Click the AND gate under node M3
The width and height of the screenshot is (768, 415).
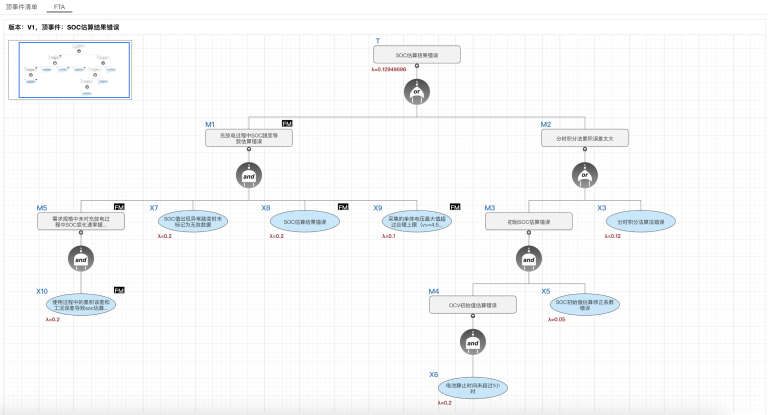pos(529,259)
